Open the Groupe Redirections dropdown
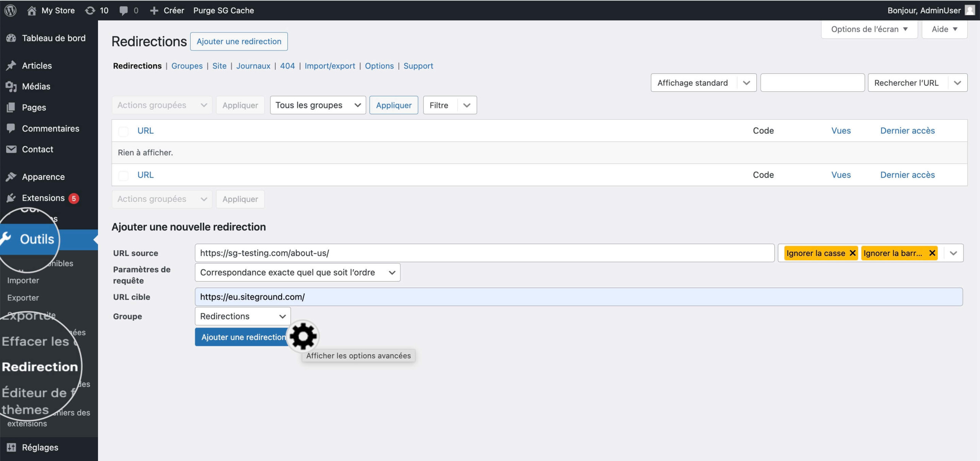 [x=243, y=316]
